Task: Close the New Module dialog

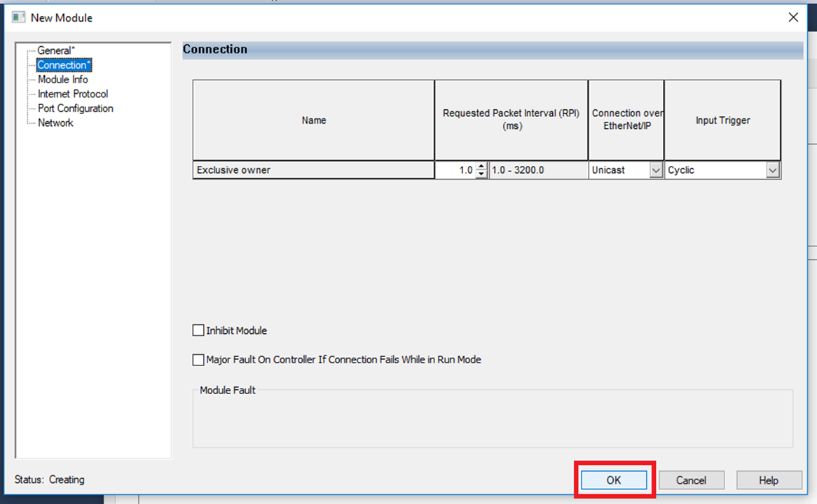Action: point(793,17)
